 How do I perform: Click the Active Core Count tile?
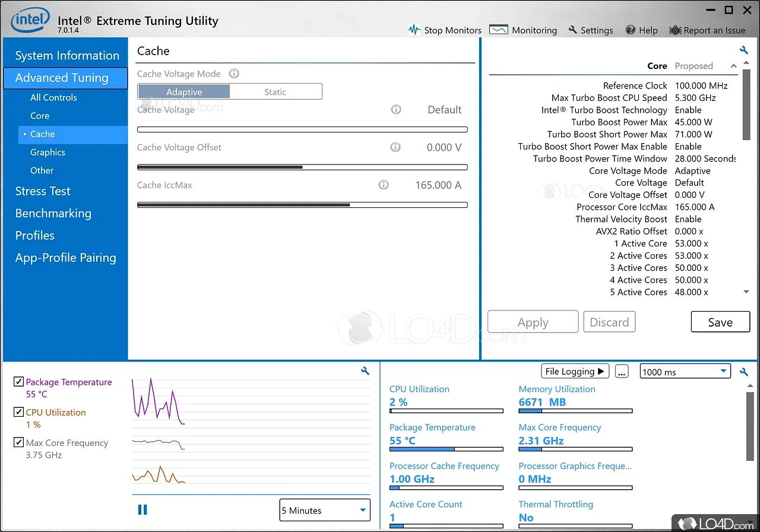(x=446, y=514)
